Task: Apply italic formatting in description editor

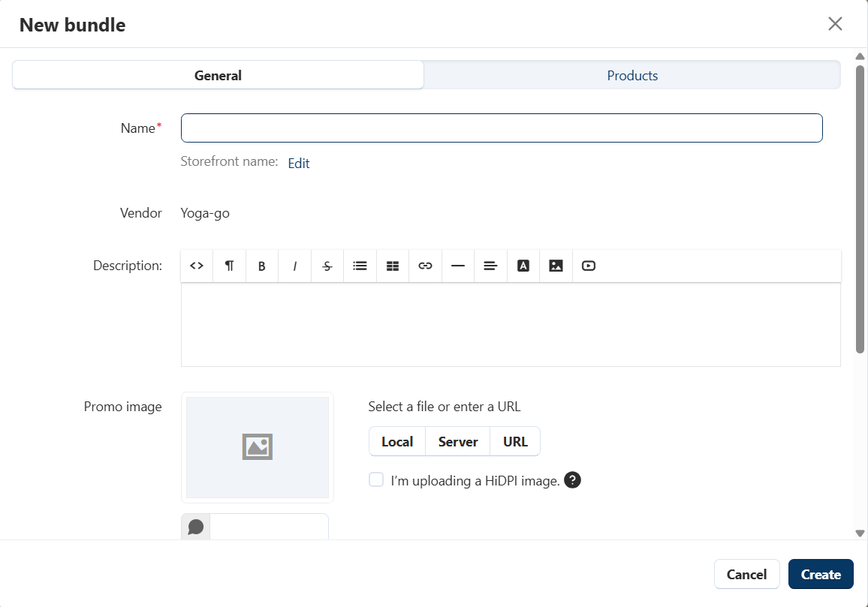Action: tap(294, 266)
